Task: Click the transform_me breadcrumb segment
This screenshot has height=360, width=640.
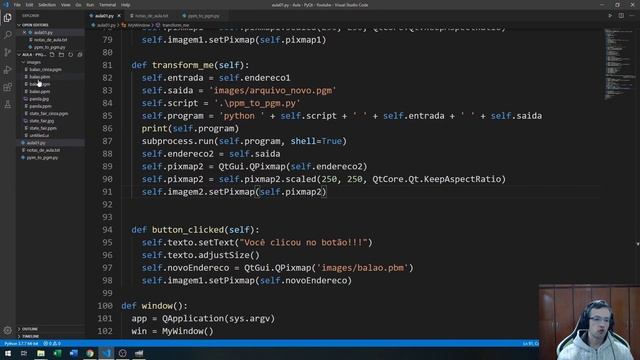Action: (x=175, y=25)
